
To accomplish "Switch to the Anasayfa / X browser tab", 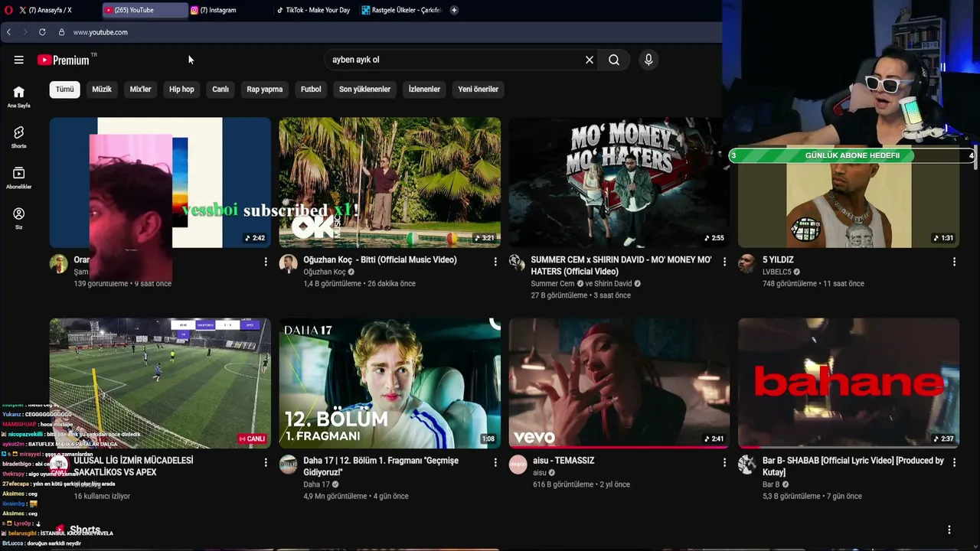I will click(57, 10).
